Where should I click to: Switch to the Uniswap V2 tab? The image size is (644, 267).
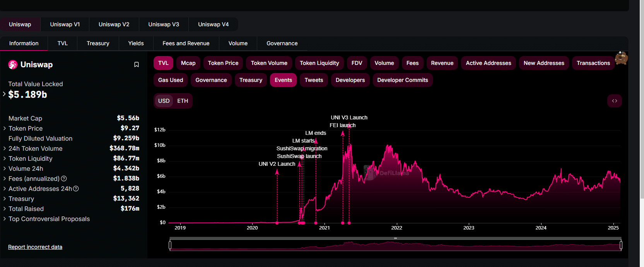pyautogui.click(x=114, y=24)
